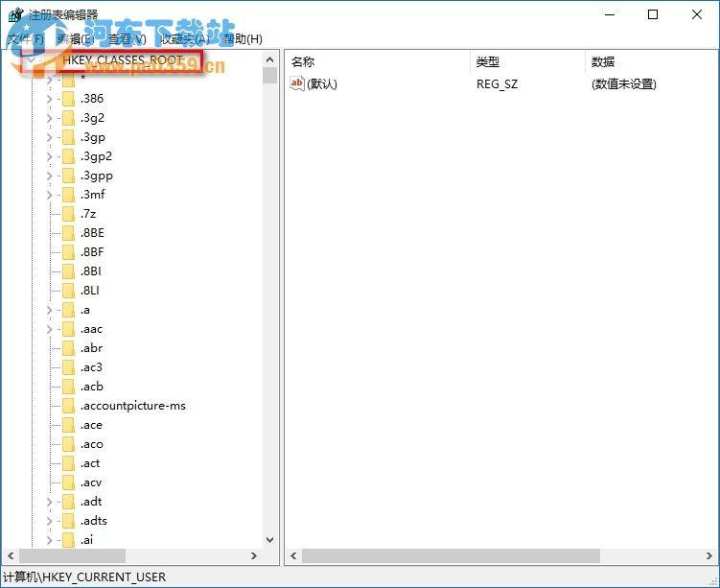Click the folder icon of .aac
This screenshot has width=720, height=588.
[68, 329]
